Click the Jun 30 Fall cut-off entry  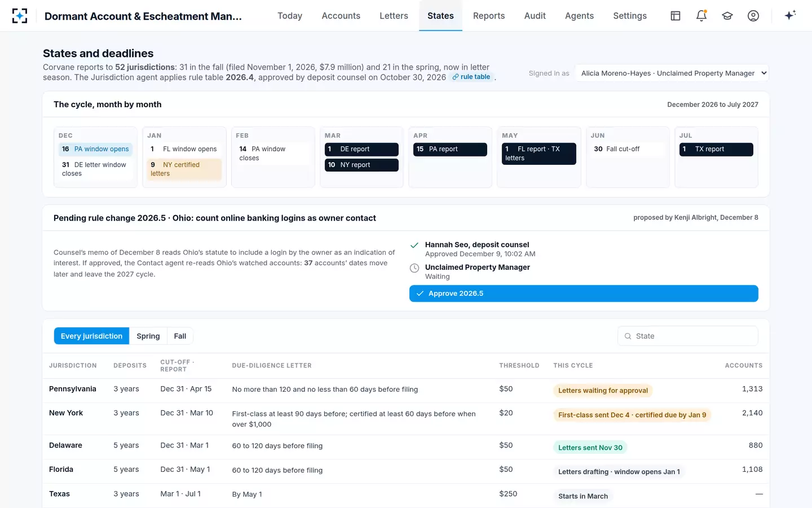(x=628, y=149)
